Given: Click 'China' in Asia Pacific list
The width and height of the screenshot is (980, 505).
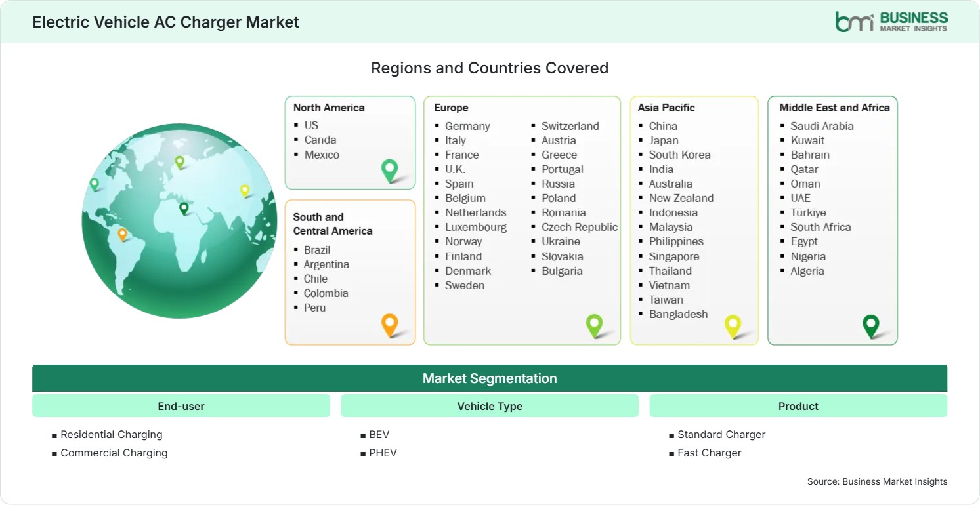Looking at the screenshot, I should [x=663, y=126].
